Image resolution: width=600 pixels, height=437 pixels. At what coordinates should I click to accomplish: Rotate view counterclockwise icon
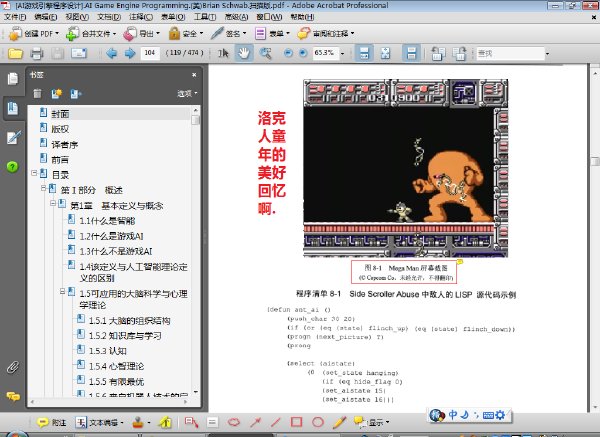(x=437, y=53)
